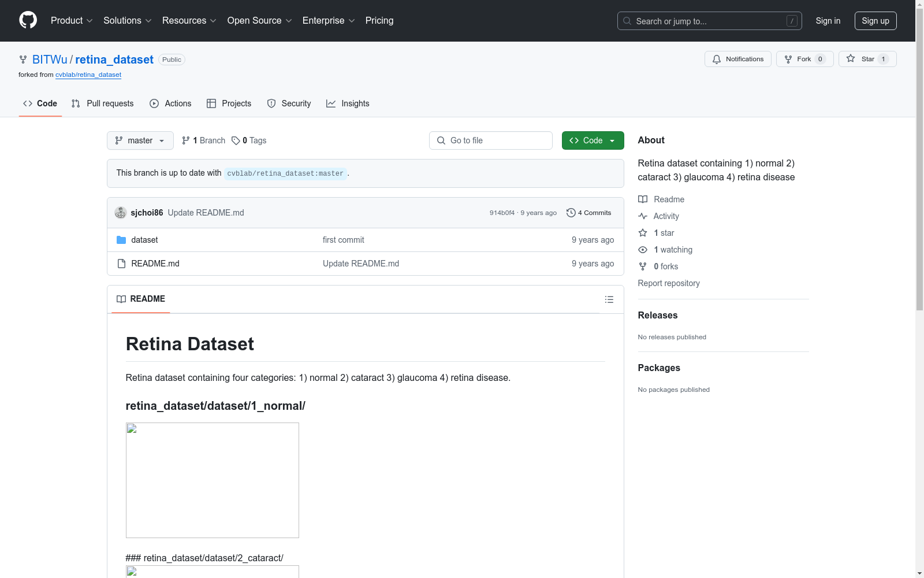Open commit hash 914b0f4
The height and width of the screenshot is (578, 924).
click(502, 213)
